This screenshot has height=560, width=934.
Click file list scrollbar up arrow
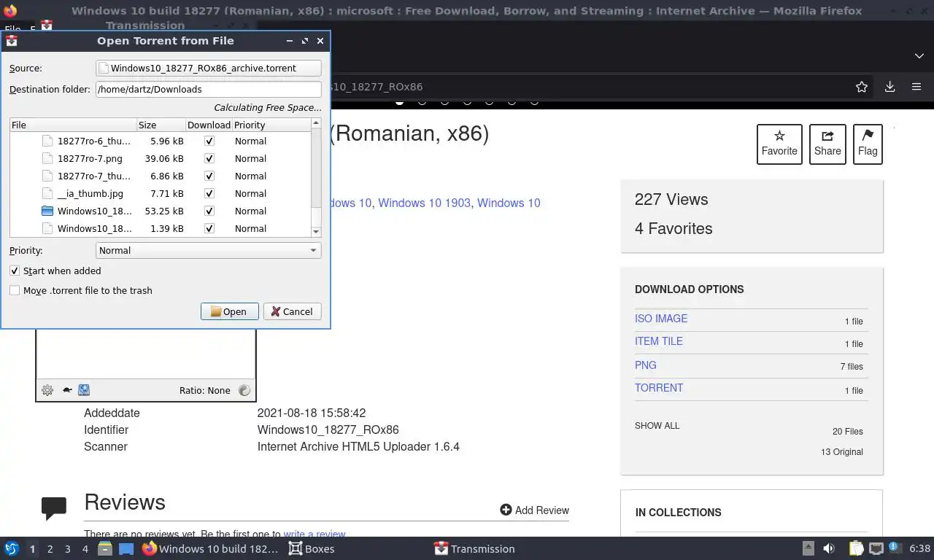pos(316,123)
